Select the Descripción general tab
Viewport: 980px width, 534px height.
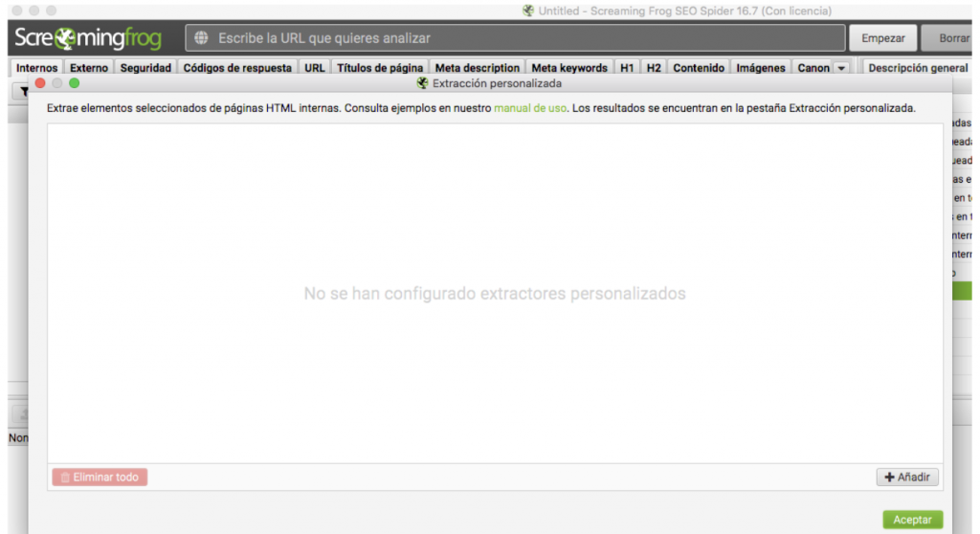pyautogui.click(x=918, y=68)
